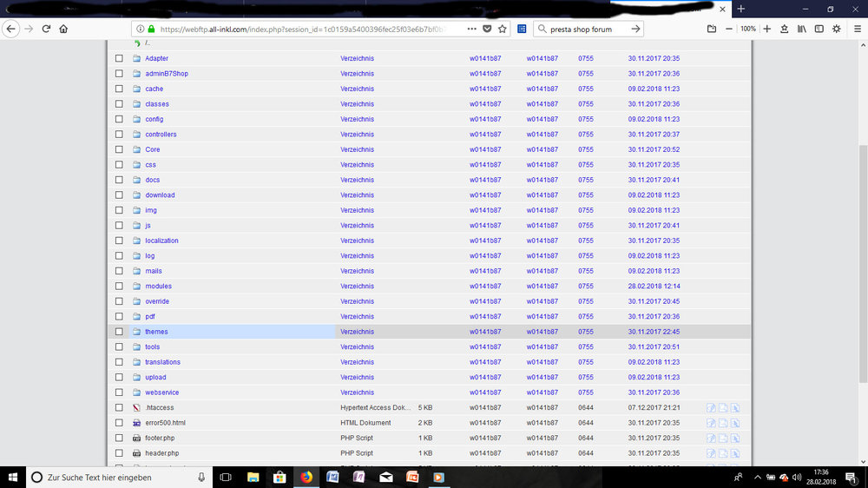This screenshot has height=488, width=868.
Task: Open the classes directory
Action: (157, 104)
